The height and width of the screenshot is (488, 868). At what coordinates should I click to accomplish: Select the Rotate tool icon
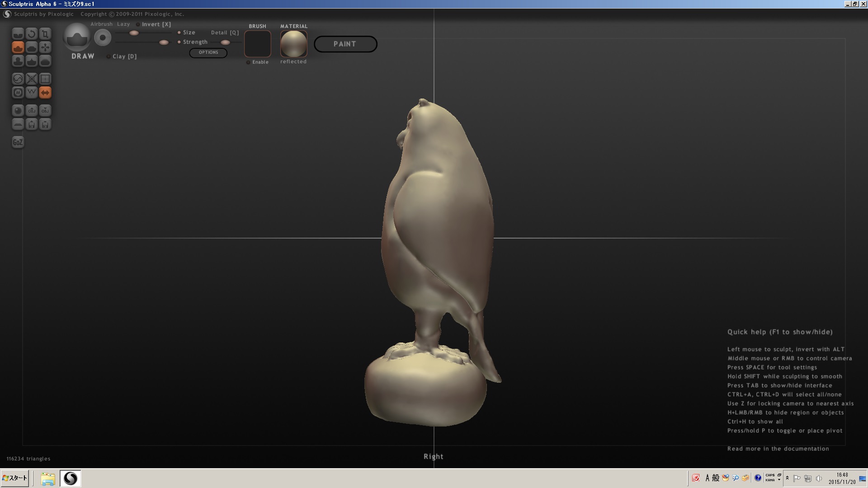31,34
